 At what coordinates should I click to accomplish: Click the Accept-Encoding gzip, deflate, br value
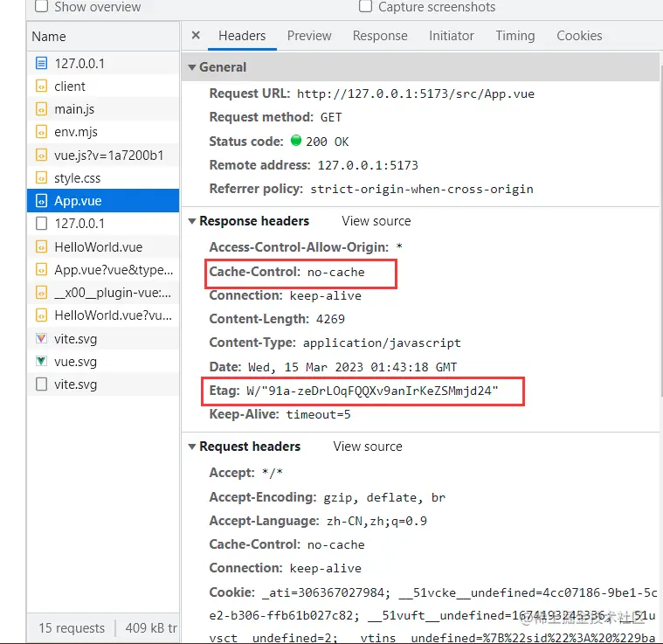[x=384, y=498]
